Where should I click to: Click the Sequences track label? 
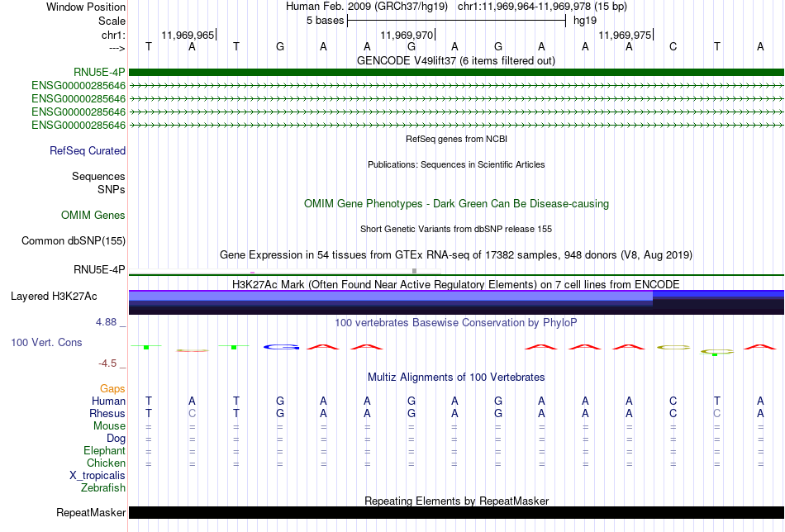pos(98,176)
